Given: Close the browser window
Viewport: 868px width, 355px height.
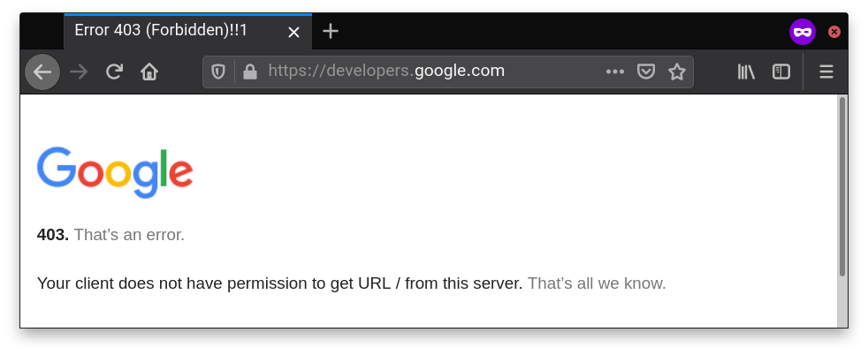Looking at the screenshot, I should [x=834, y=32].
